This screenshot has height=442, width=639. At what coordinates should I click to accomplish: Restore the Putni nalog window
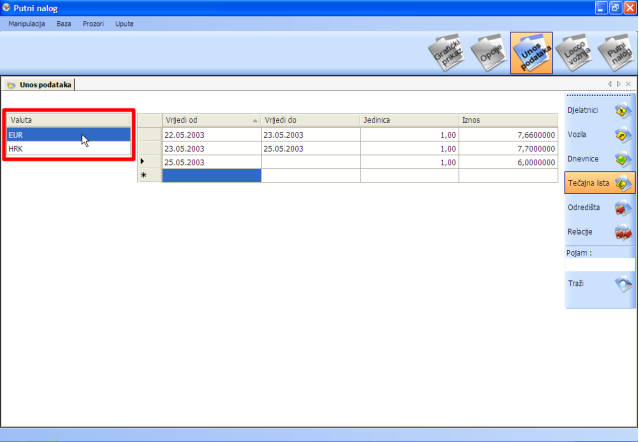(615, 8)
